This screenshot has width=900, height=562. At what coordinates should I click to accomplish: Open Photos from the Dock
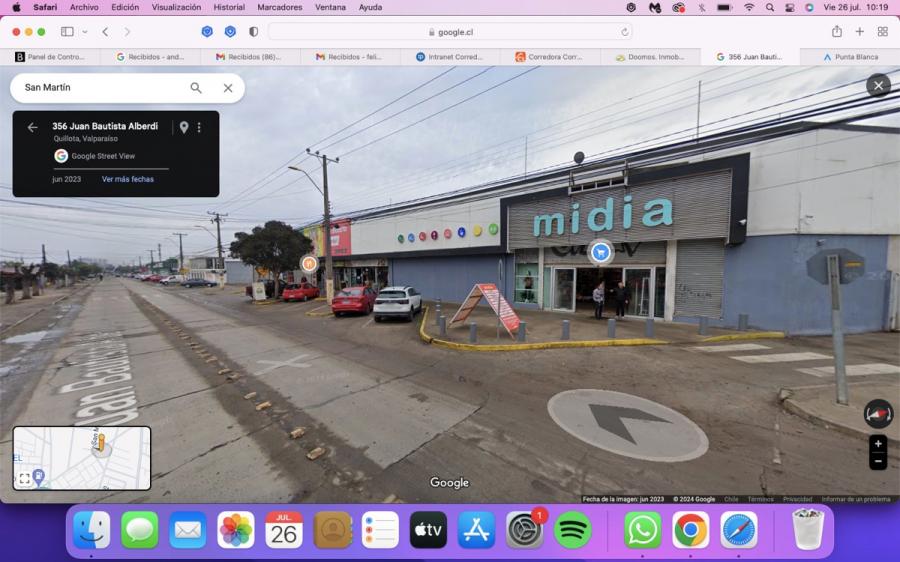[236, 529]
